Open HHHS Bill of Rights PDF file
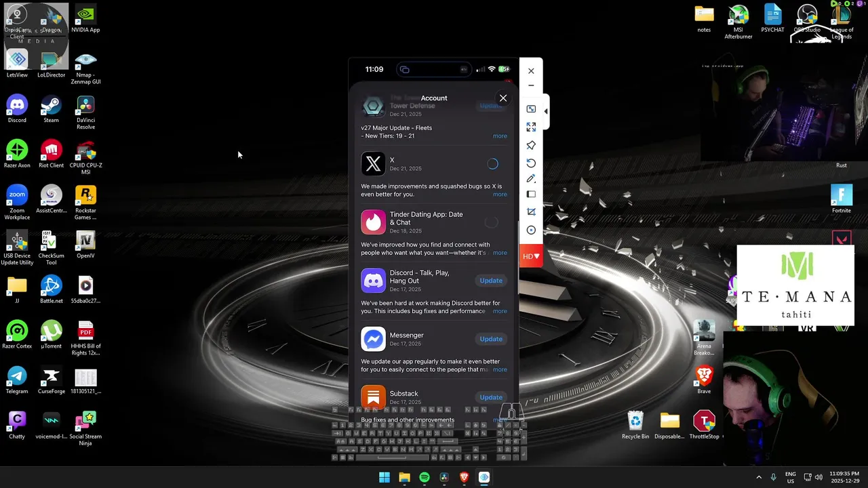The height and width of the screenshot is (488, 868). pos(85,338)
